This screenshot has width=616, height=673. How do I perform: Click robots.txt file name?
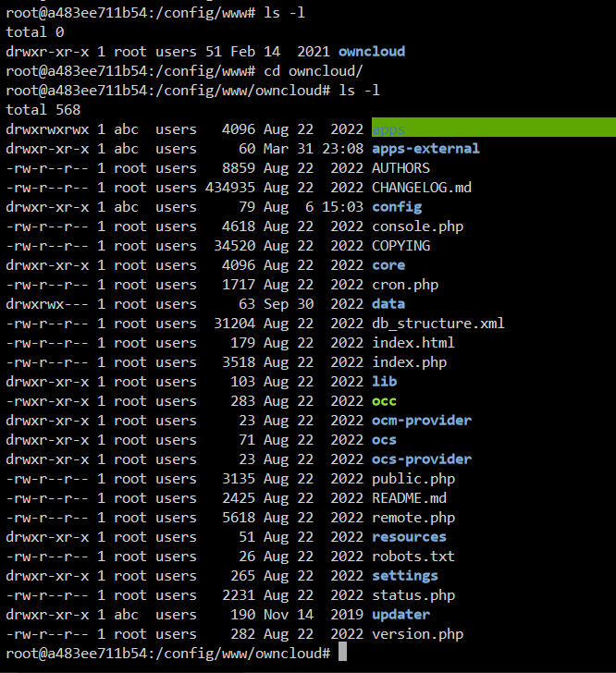[413, 557]
